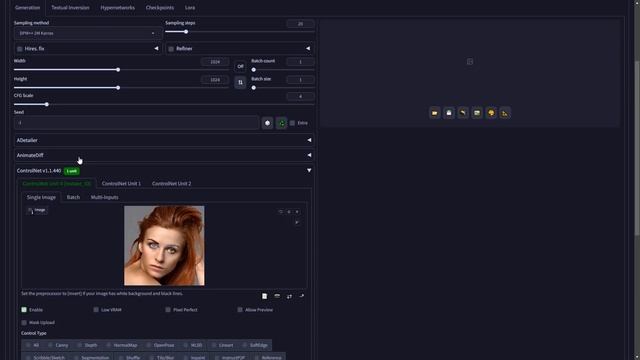Click the triangular ruler send-to-extras icon
This screenshot has width=640, height=360.
tap(505, 113)
